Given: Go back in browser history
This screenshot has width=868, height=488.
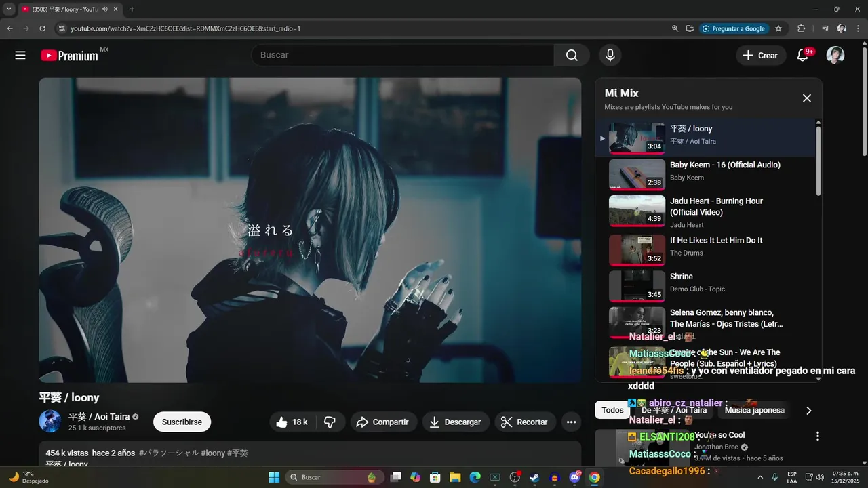Looking at the screenshot, I should pyautogui.click(x=10, y=28).
